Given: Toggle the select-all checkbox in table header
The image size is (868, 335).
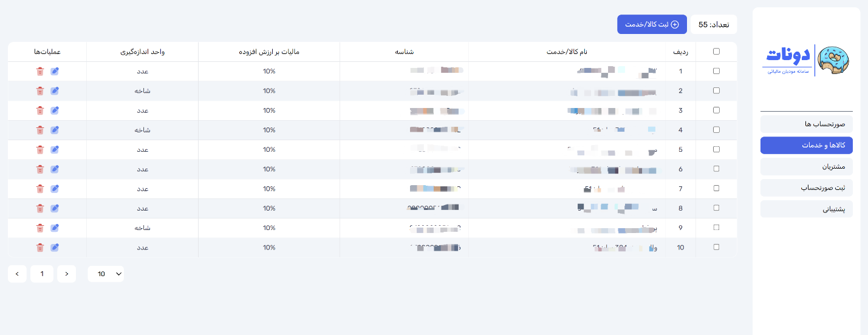Looking at the screenshot, I should click(716, 52).
